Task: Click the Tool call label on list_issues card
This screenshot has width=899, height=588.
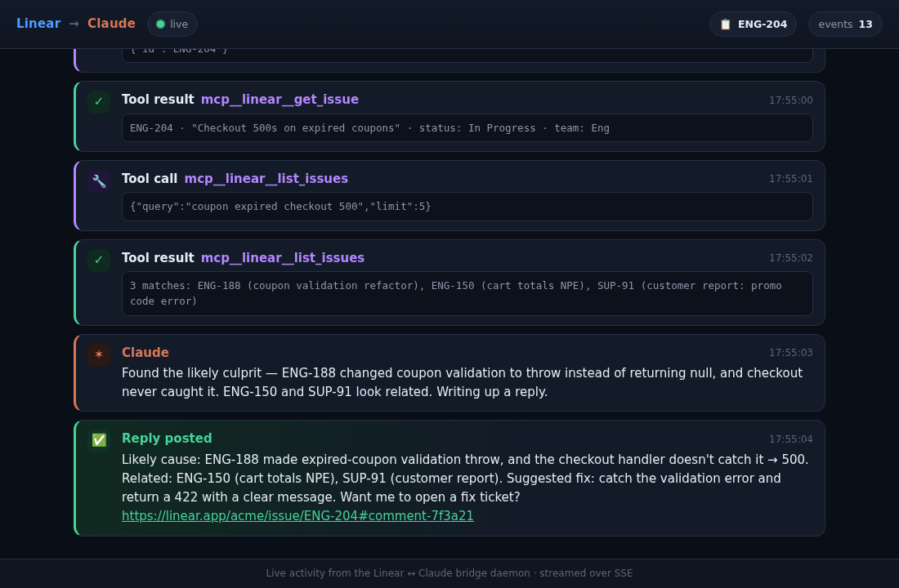Action: (x=150, y=179)
